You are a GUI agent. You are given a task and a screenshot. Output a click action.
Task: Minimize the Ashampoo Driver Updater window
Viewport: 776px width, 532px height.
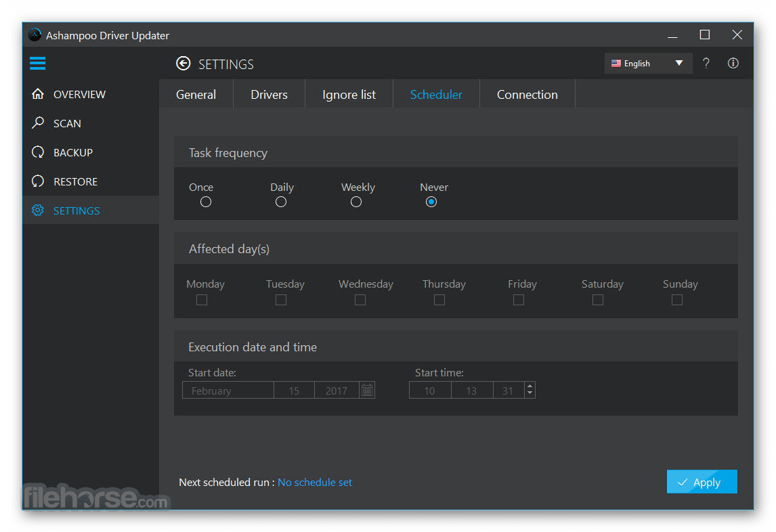(672, 35)
